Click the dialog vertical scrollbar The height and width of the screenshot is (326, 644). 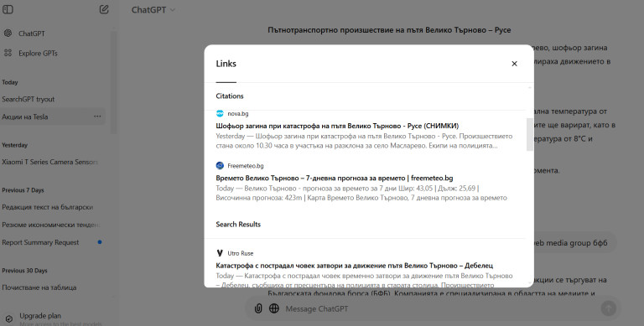(x=529, y=134)
